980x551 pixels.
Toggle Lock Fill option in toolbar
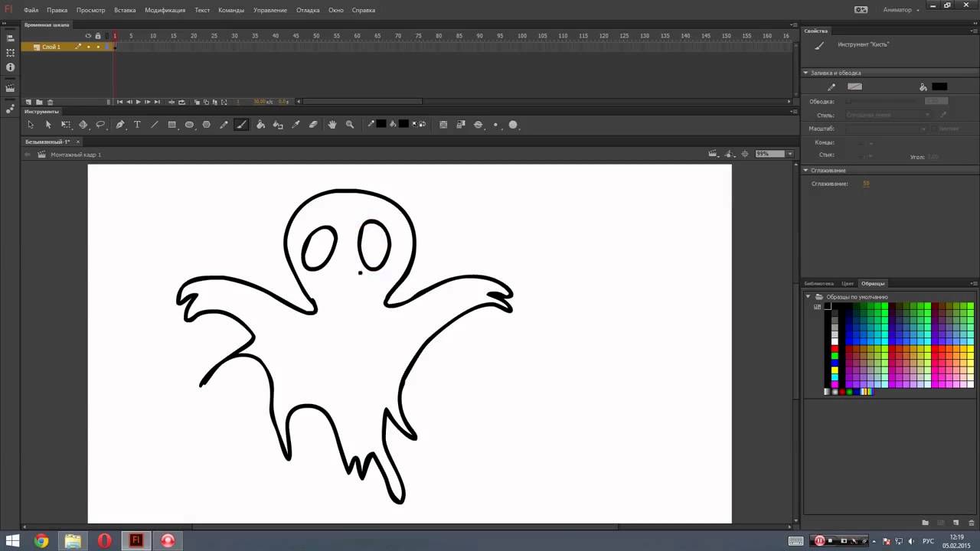point(461,125)
